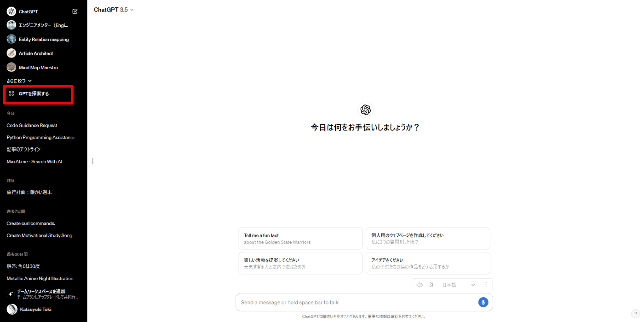
Task: Click the four-circles grid icon beside GPTを探索する
Action: [11, 94]
